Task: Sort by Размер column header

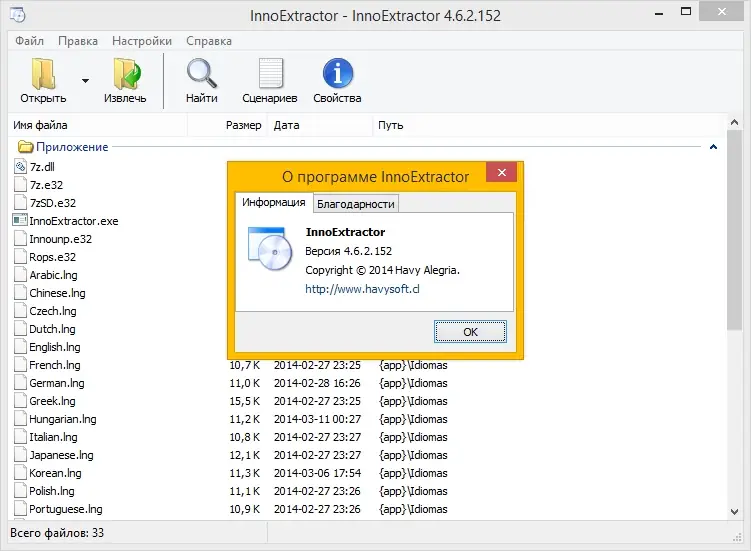Action: click(227, 125)
